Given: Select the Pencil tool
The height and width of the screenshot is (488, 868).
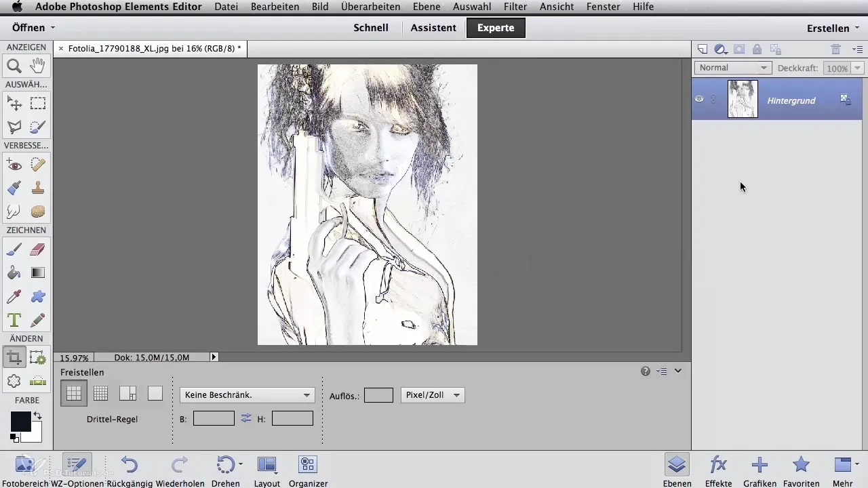Looking at the screenshot, I should [x=38, y=319].
